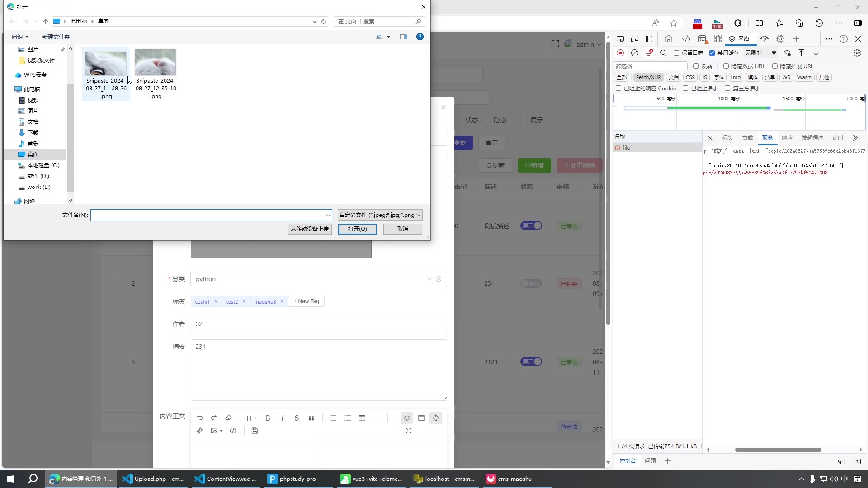Open the 发起程序 tab
Screen dimensions: 868x488
pyautogui.click(x=812, y=138)
